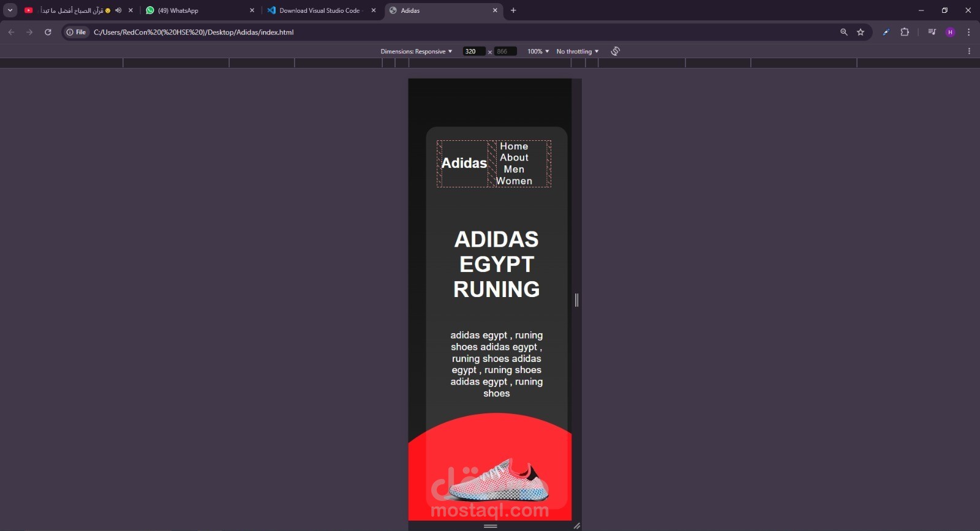980x531 pixels.
Task: Open the Home nav link
Action: coord(514,146)
